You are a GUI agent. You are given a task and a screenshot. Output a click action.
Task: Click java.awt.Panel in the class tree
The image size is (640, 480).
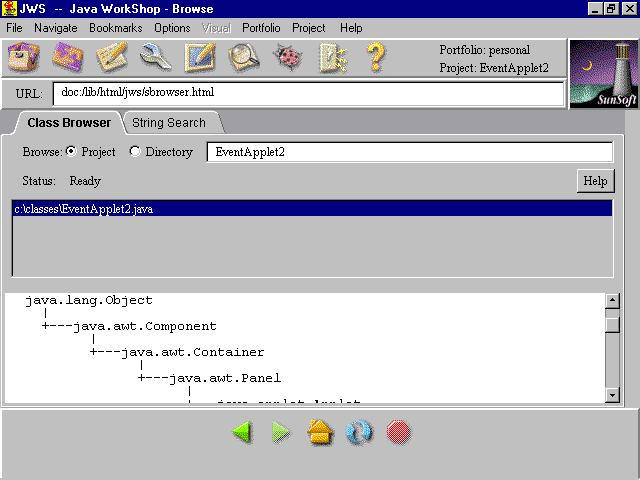click(225, 378)
